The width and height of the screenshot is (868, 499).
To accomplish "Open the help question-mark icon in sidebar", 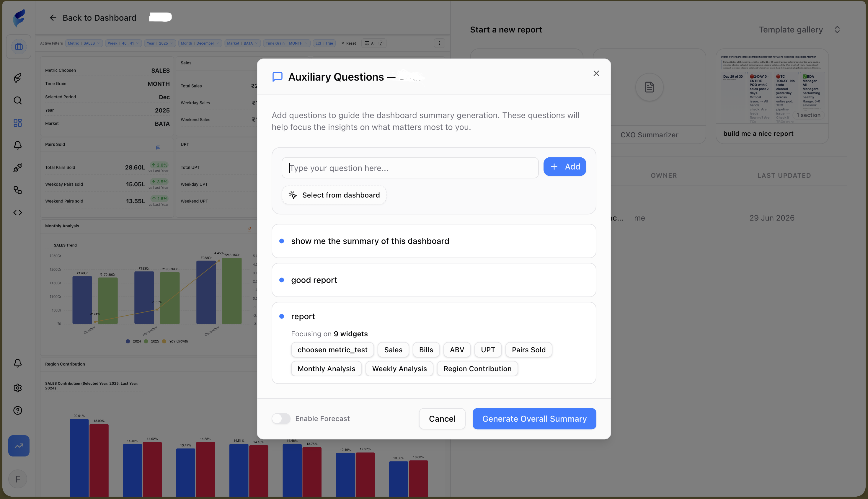I will 18,410.
